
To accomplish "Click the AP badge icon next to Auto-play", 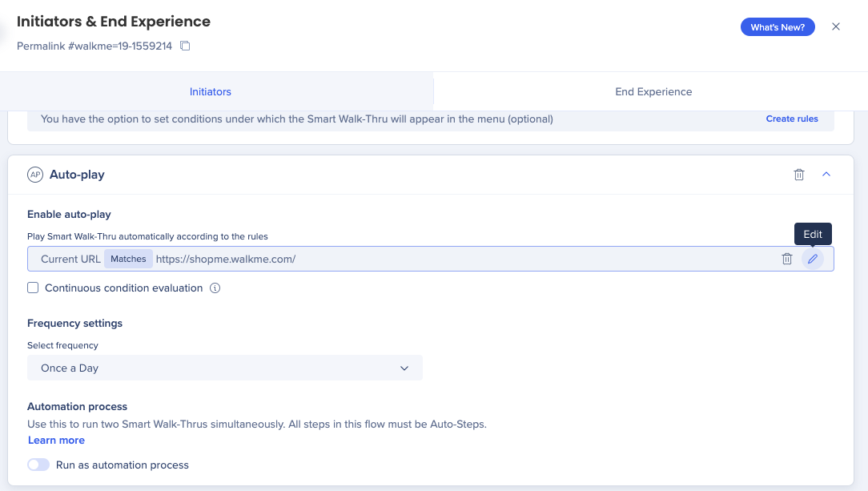I will 34,175.
